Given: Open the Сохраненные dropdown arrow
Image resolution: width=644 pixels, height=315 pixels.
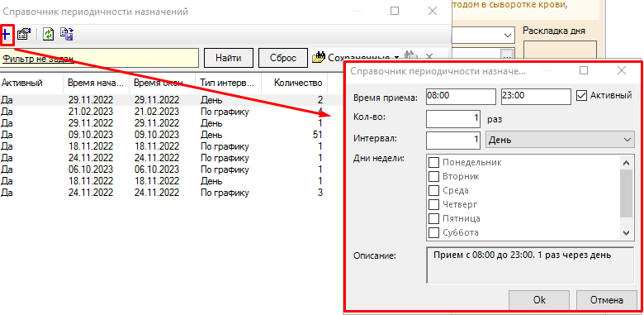Looking at the screenshot, I should coord(397,58).
